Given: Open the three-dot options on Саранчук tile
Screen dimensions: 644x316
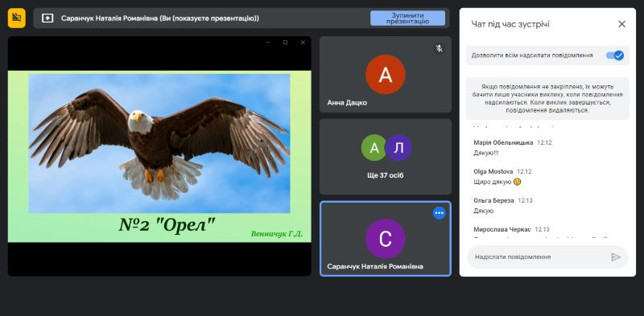Looking at the screenshot, I should click(439, 213).
